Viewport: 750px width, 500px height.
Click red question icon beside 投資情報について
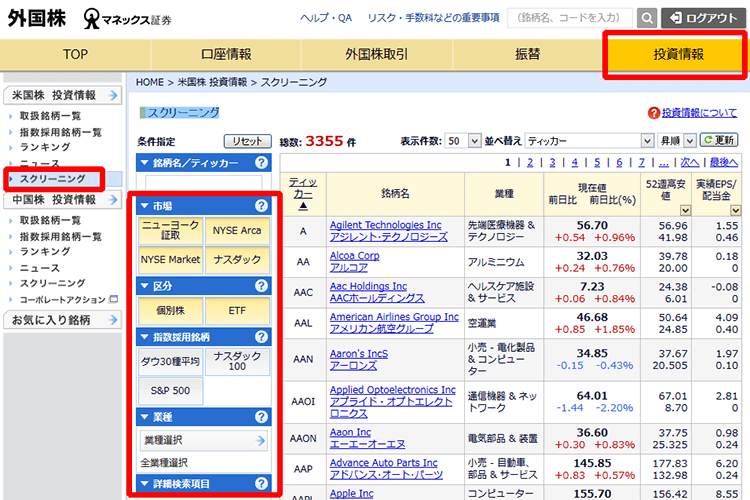click(653, 113)
